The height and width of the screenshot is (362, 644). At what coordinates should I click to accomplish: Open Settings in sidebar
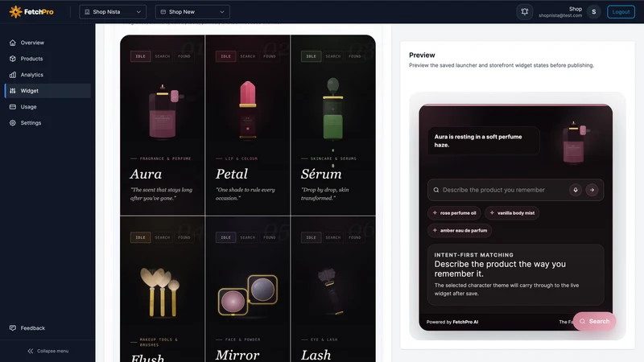click(47, 123)
